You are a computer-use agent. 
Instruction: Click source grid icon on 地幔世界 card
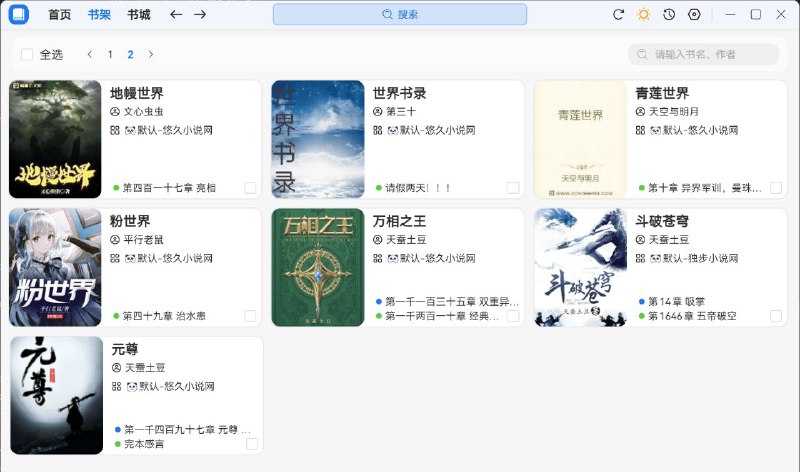tap(115, 130)
